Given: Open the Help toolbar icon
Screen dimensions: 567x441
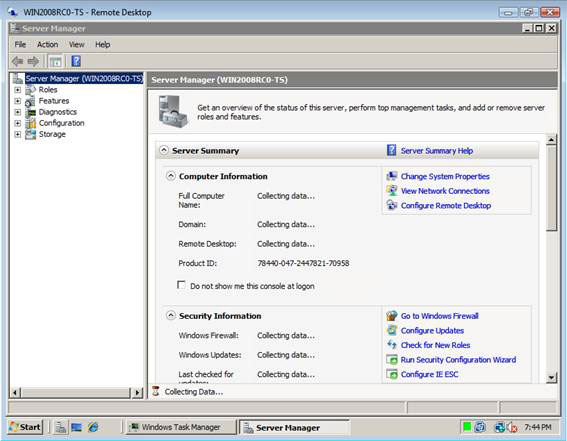Looking at the screenshot, I should (x=76, y=61).
